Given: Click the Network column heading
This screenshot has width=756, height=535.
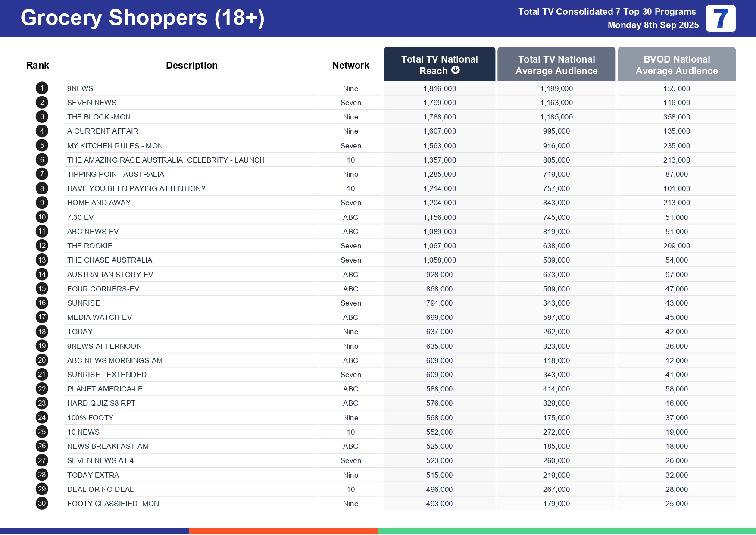Looking at the screenshot, I should click(350, 66).
